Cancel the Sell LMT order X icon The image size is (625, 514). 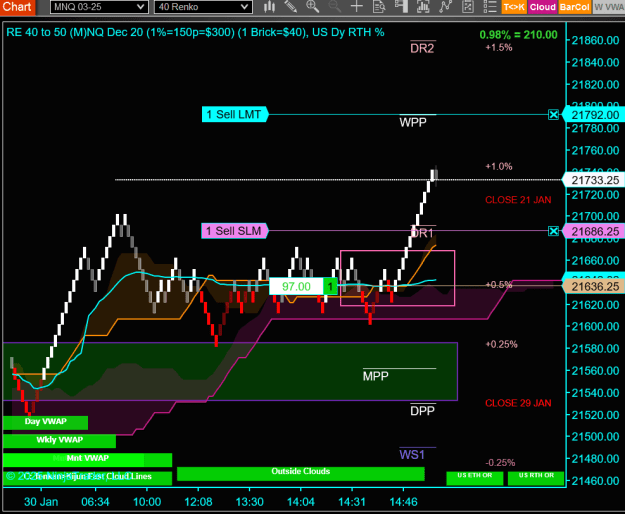pos(553,115)
